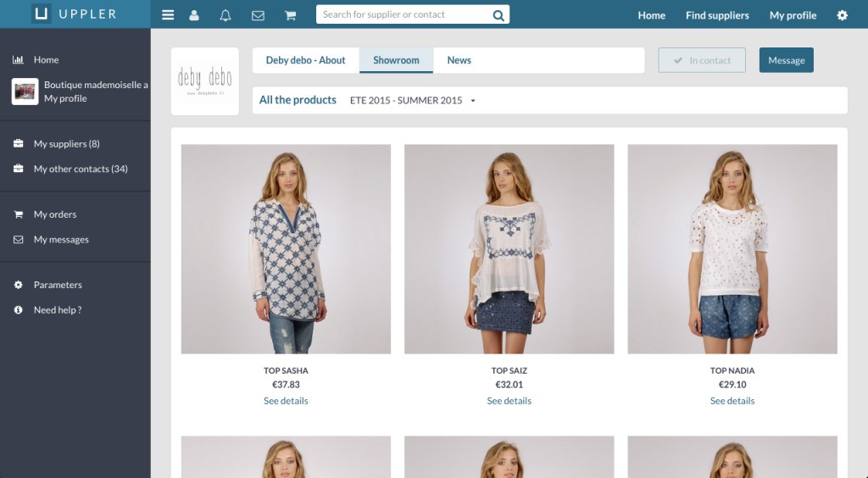
Task: Open notifications bell icon
Action: click(225, 15)
